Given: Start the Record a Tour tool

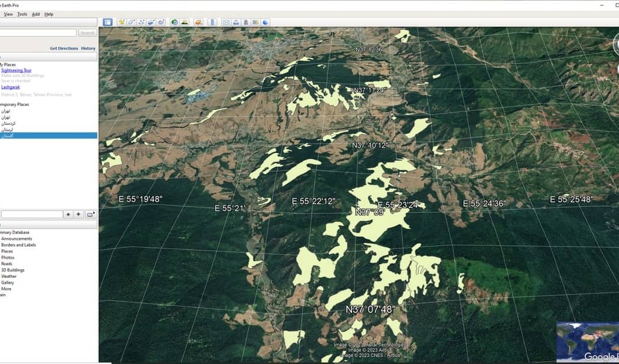Looking at the screenshot, I should click(x=161, y=22).
